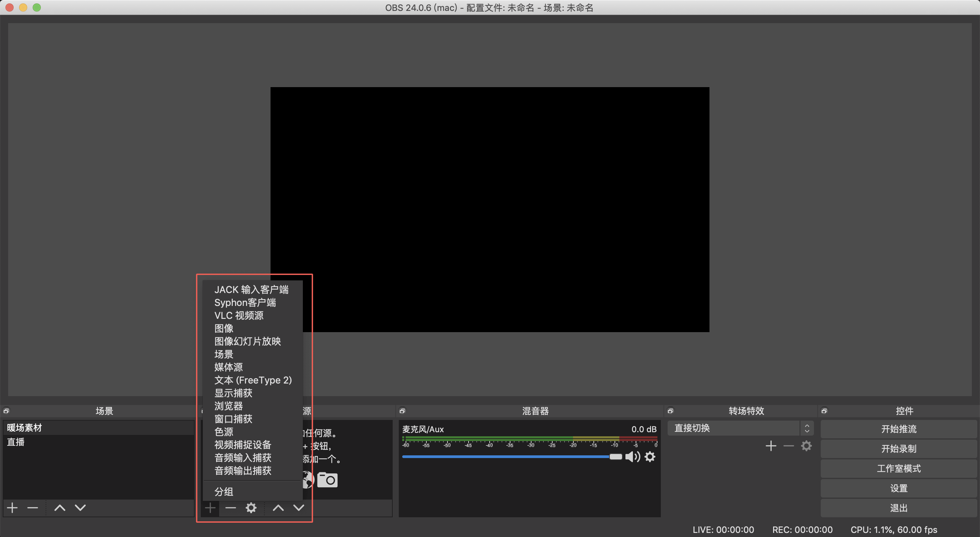The height and width of the screenshot is (537, 980).
Task: Mute the 麦克风/Aux audio source
Action: (633, 457)
